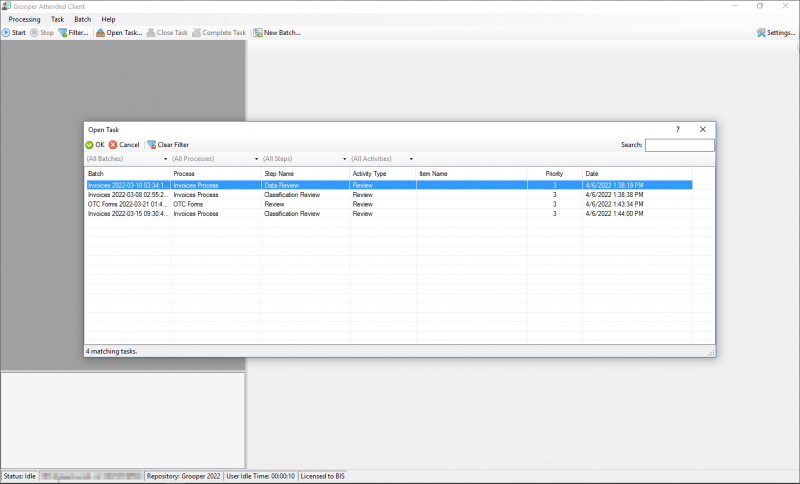Image resolution: width=800 pixels, height=484 pixels.
Task: Select the OTC Forms 2022-03-21 batch row
Action: [389, 204]
